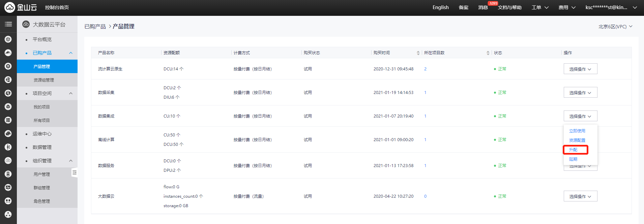Click the 数据服务 product name cell

[x=106, y=166]
